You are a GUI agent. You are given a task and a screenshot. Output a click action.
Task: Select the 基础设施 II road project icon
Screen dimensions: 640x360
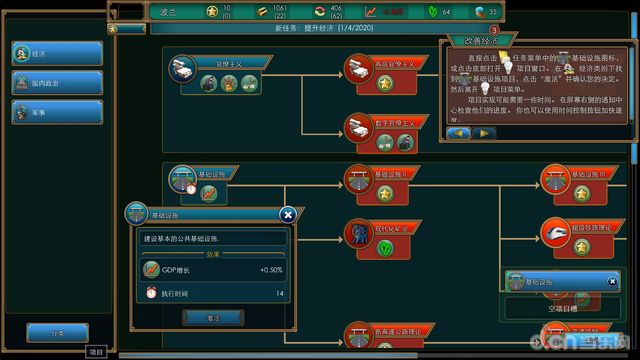click(x=358, y=179)
